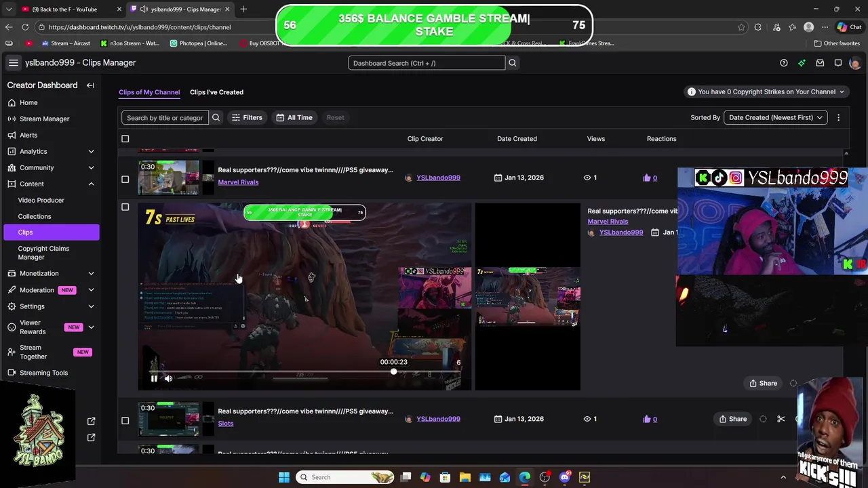
Task: Click the scissors edit icon on Slots clip
Action: click(x=781, y=420)
